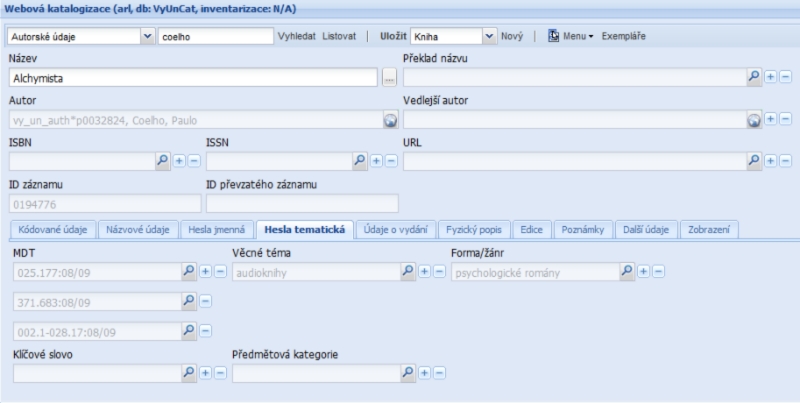The width and height of the screenshot is (800, 403).
Task: Open the Kniha record type dropdown
Action: [x=489, y=36]
